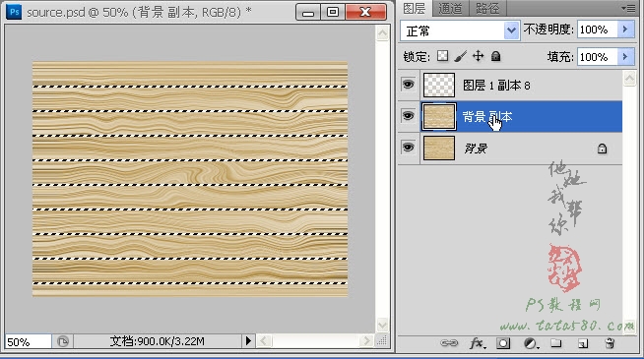Open the blend mode 正常 dropdown
This screenshot has height=359, width=644.
(511, 30)
